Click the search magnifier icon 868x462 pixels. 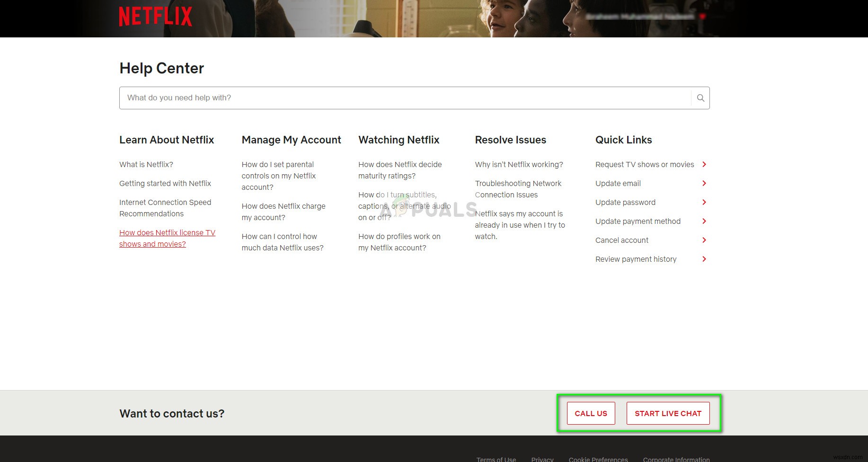click(x=700, y=98)
